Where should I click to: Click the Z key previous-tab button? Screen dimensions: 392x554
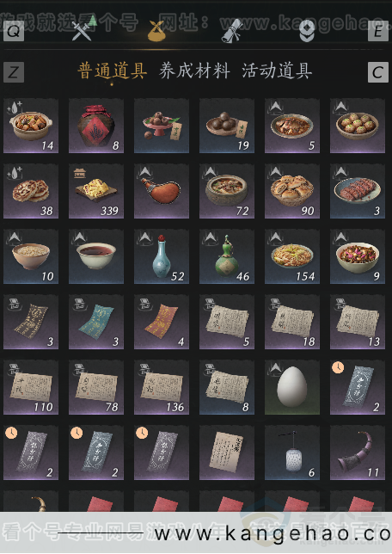coord(14,72)
